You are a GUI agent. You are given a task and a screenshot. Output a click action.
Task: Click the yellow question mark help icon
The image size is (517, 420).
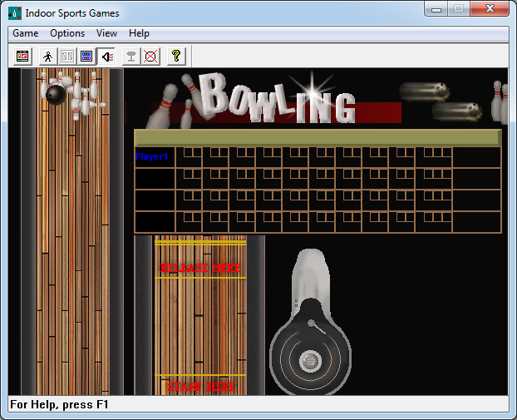click(175, 56)
